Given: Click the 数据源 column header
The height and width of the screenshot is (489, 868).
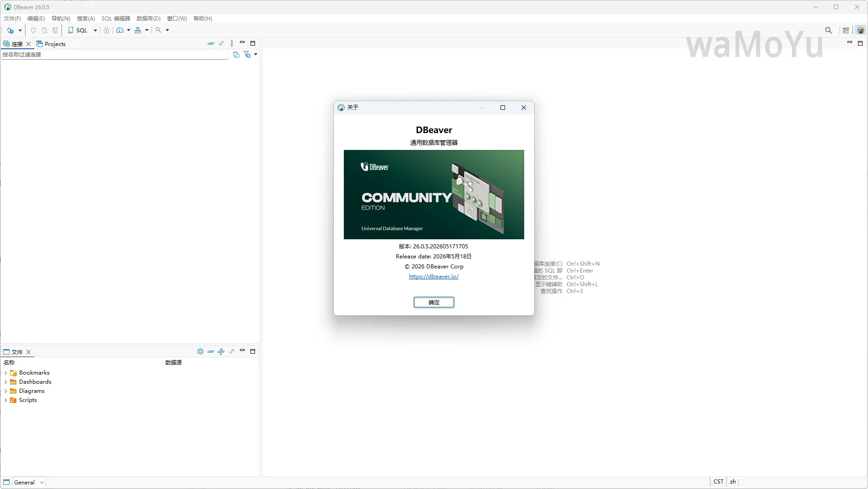Looking at the screenshot, I should tap(211, 363).
